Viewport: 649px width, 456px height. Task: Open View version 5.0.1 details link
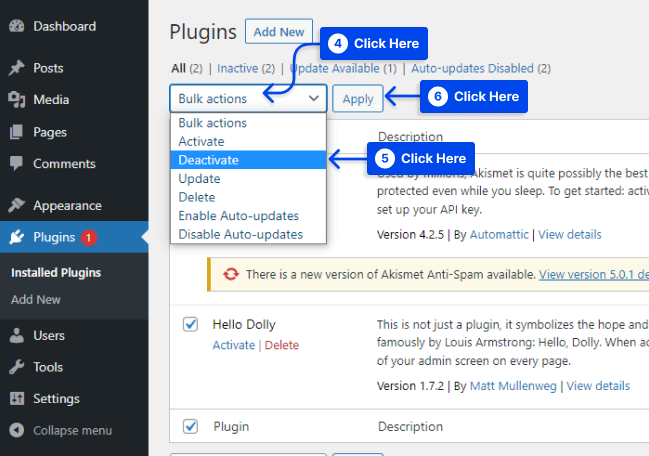(594, 274)
